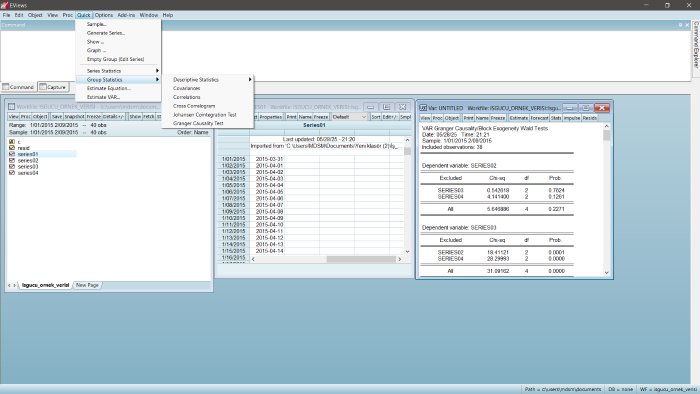Switch to the Capture tab
Image resolution: width=700 pixels, height=394 pixels.
click(53, 87)
